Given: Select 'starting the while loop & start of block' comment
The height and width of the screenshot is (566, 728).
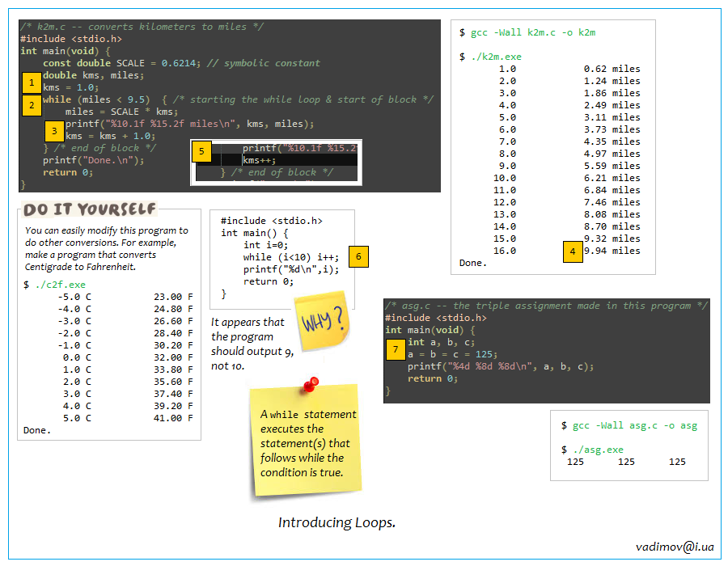Looking at the screenshot, I should pyautogui.click(x=303, y=99).
